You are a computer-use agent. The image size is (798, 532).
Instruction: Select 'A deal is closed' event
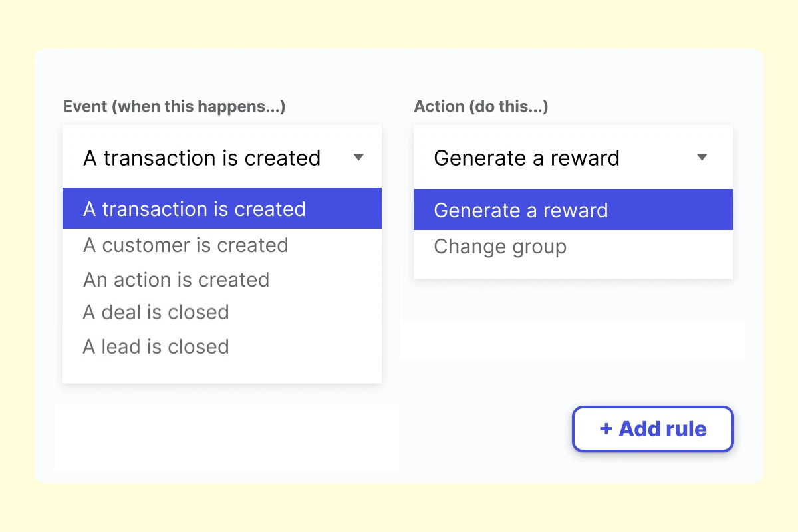pos(156,312)
